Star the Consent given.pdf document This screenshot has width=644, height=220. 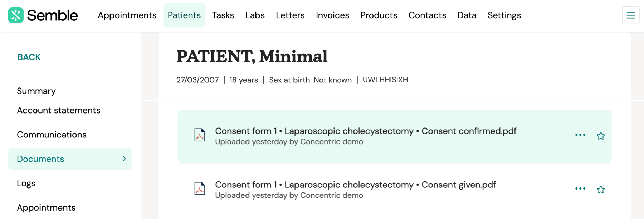(601, 190)
